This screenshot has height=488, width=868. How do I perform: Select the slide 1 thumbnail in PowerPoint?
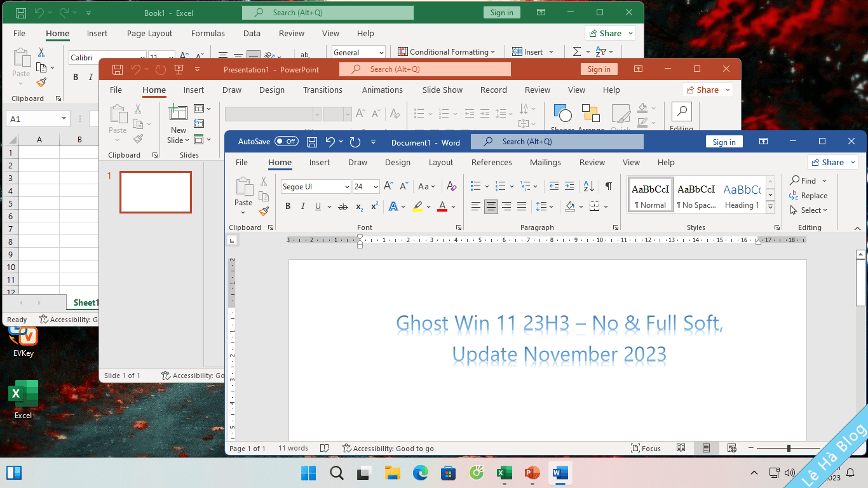(156, 192)
